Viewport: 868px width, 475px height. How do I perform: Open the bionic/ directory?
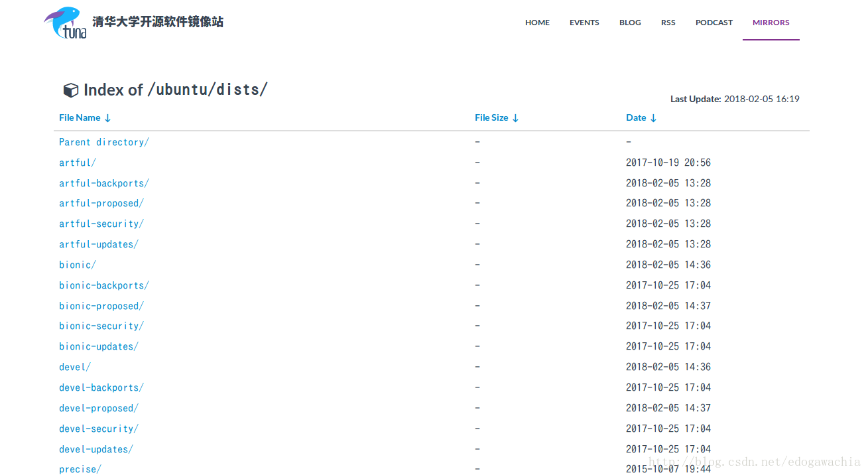[78, 265]
